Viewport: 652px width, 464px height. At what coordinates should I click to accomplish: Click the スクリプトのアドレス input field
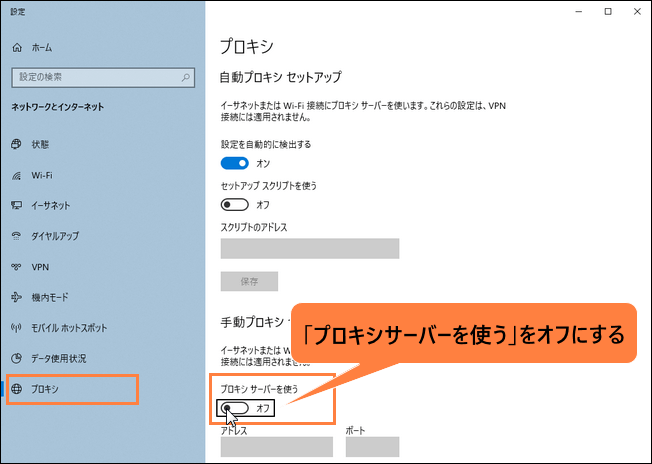coord(310,248)
